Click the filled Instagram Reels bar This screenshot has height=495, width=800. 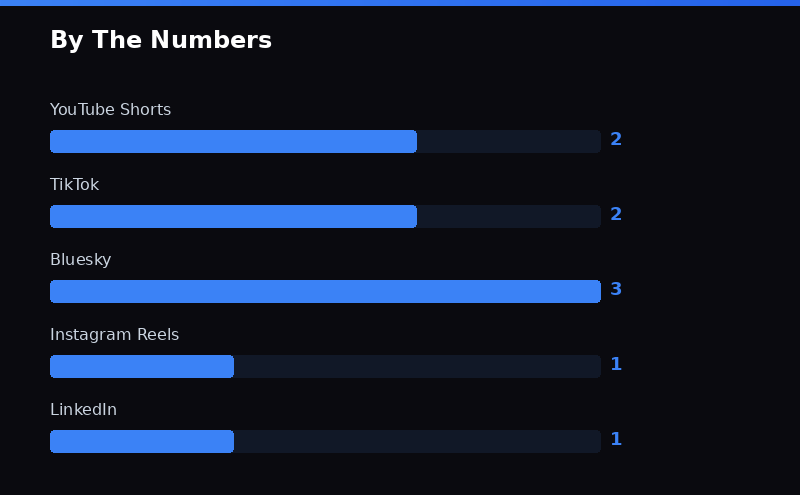tap(142, 366)
